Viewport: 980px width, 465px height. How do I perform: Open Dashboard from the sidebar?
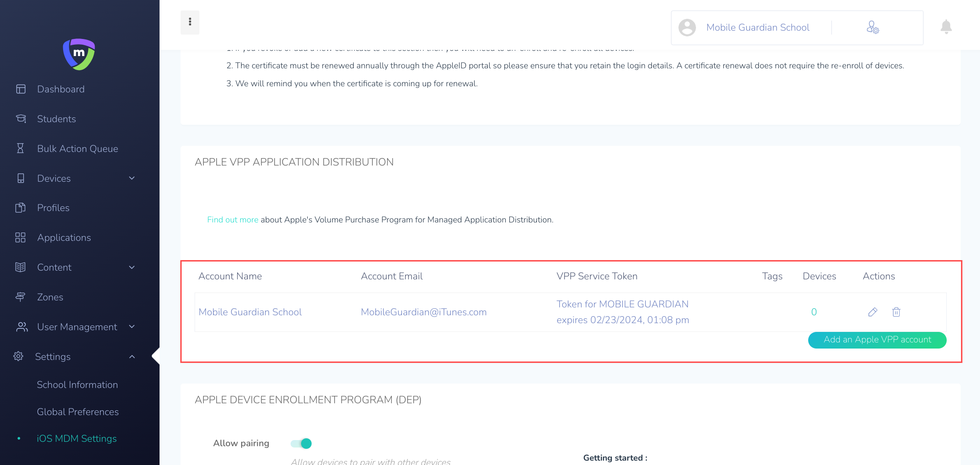point(61,89)
